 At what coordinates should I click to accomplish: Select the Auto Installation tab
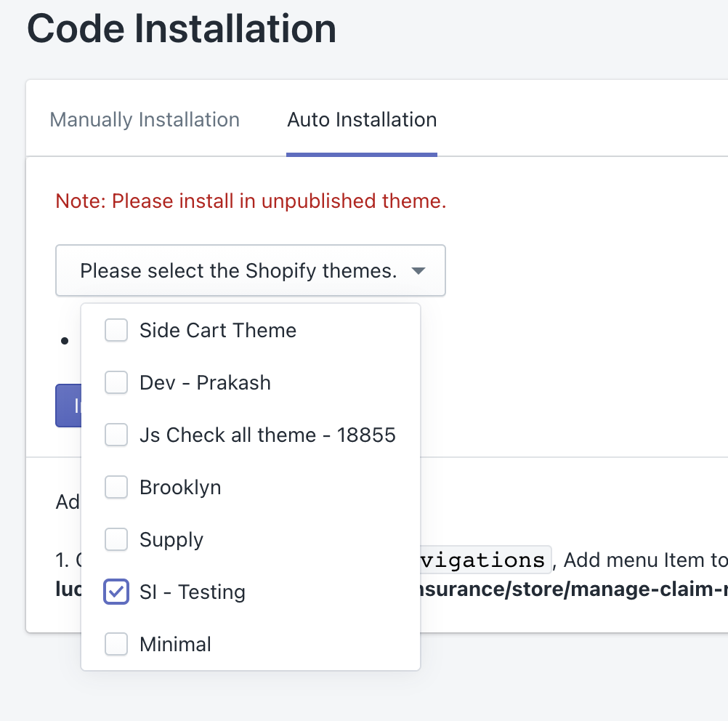(362, 120)
